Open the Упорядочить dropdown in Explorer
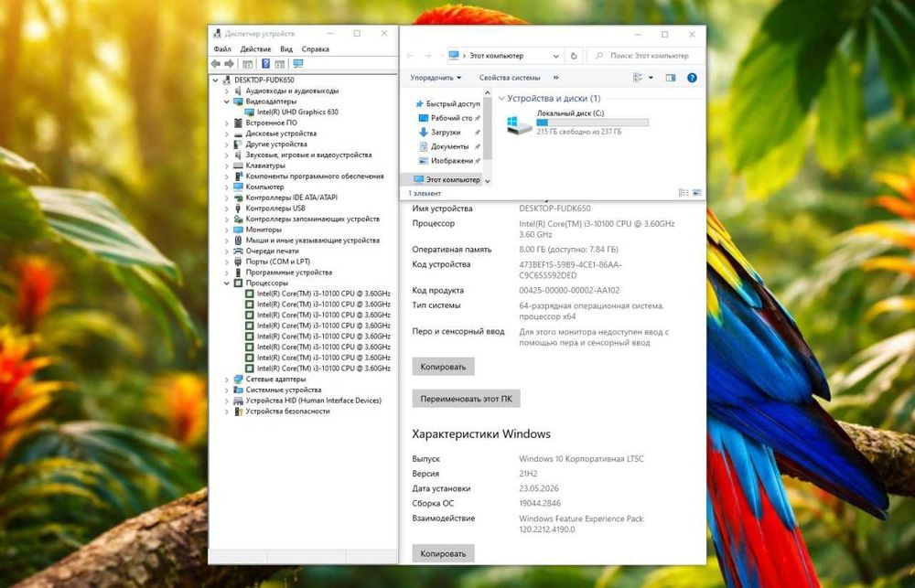Viewport: 915px width, 588px height. pyautogui.click(x=436, y=78)
